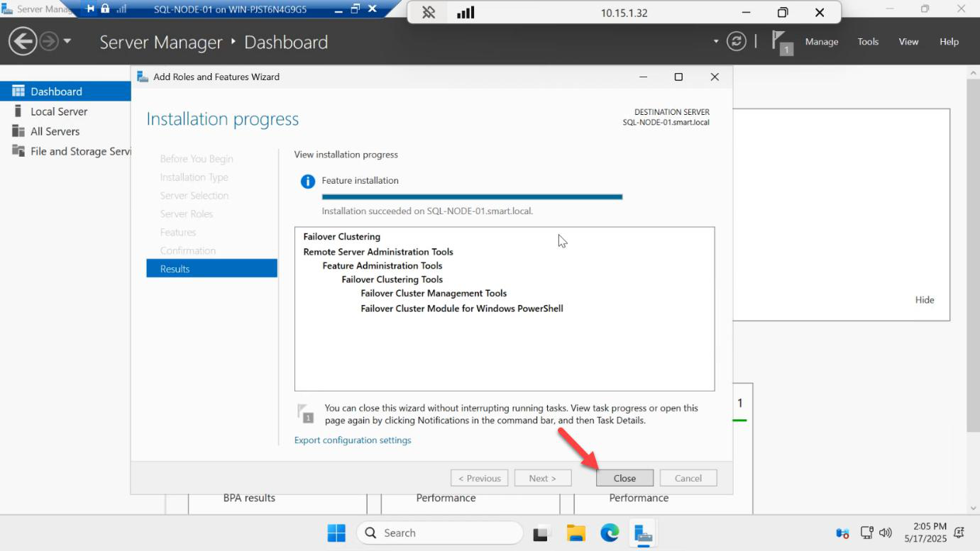
Task: Click the unpin icon on the 10.15.1.32 bar
Action: (x=429, y=13)
